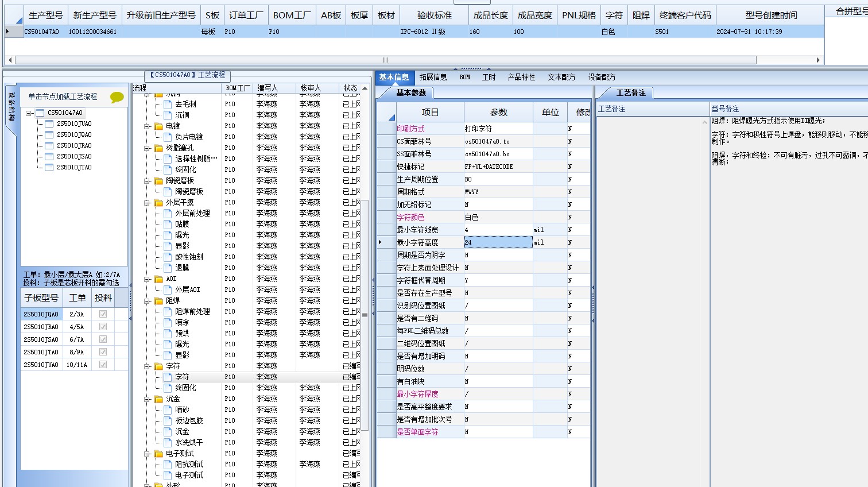Click the 验收标准 column header

coord(434,16)
